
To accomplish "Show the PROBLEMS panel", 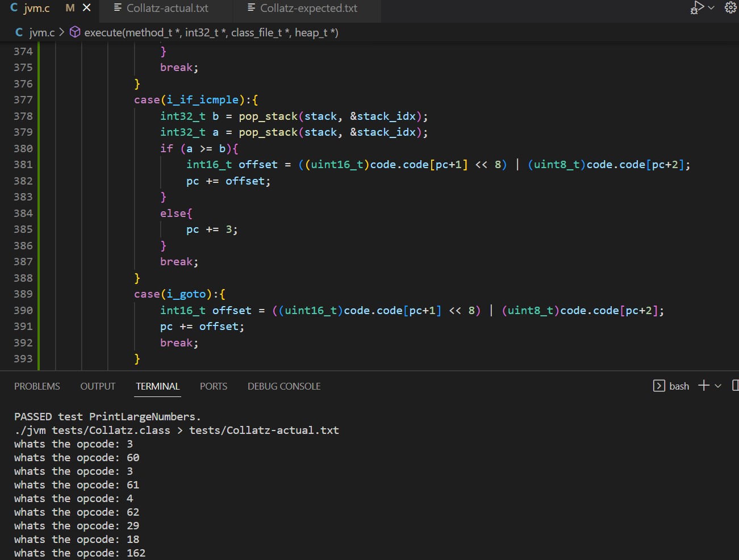I will coord(37,386).
